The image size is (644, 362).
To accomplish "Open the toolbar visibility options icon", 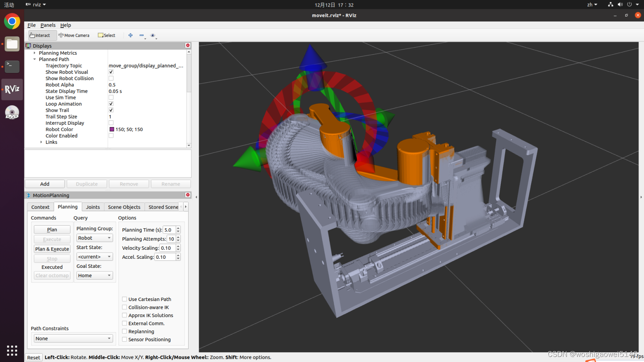I will [x=153, y=35].
